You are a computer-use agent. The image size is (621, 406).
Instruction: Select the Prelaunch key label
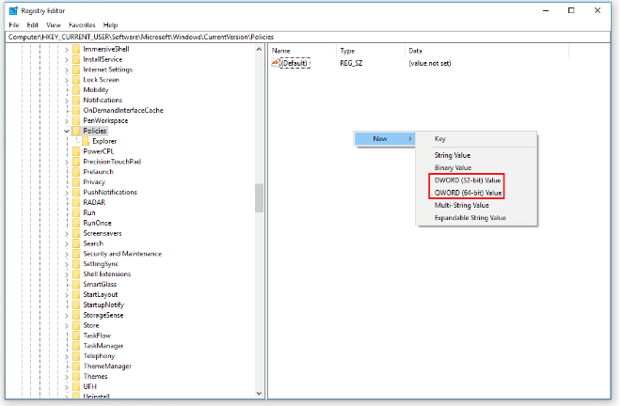(98, 172)
